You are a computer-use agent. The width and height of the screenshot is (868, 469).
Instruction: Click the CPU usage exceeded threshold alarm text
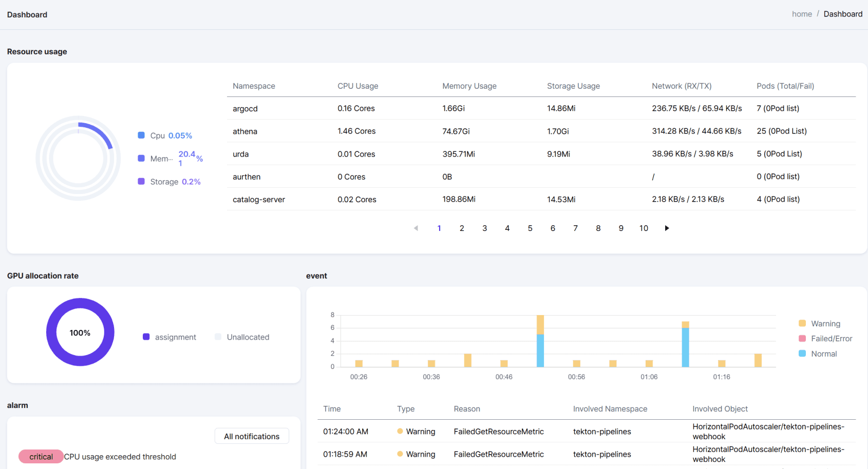[x=120, y=457]
